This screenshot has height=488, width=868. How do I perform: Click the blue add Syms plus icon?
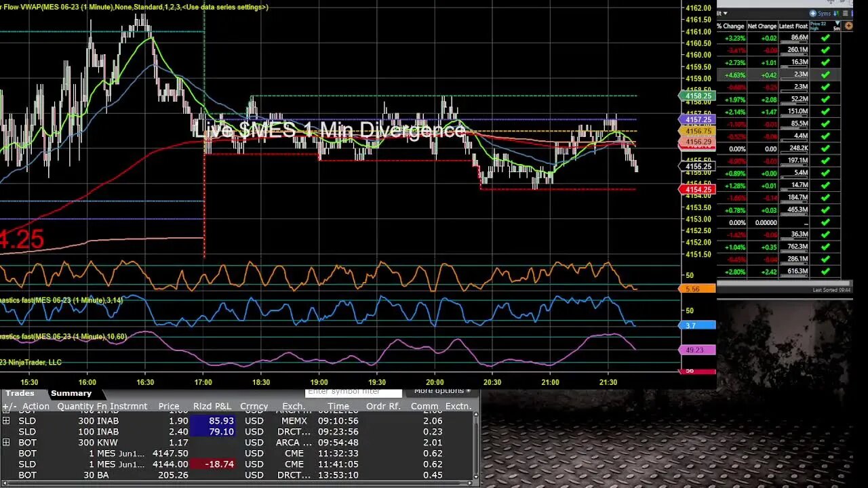[813, 14]
